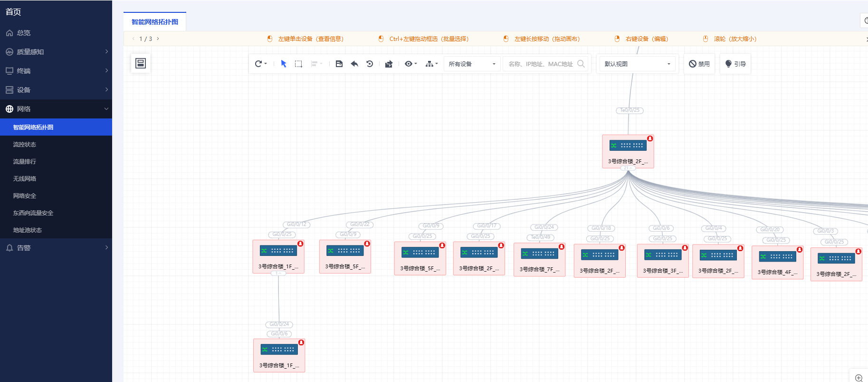The image size is (868, 382).
Task: Select the 3号综合楼_1F switch under Gi0/0/12
Action: [278, 256]
